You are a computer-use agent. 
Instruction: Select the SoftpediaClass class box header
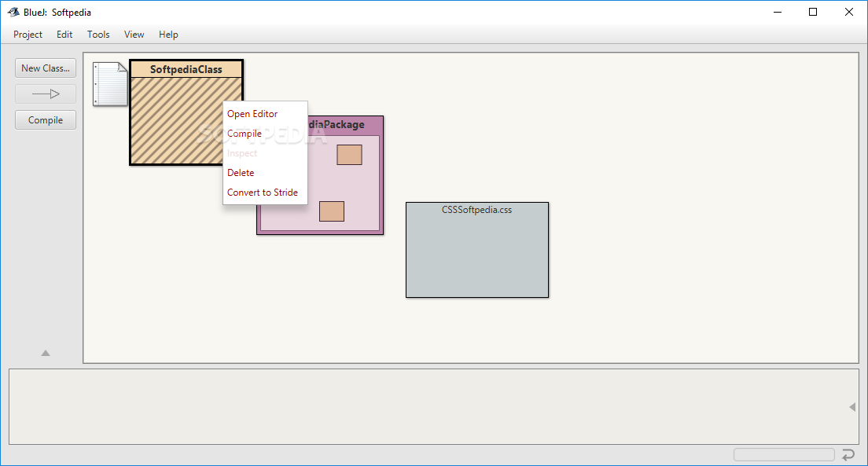(186, 69)
